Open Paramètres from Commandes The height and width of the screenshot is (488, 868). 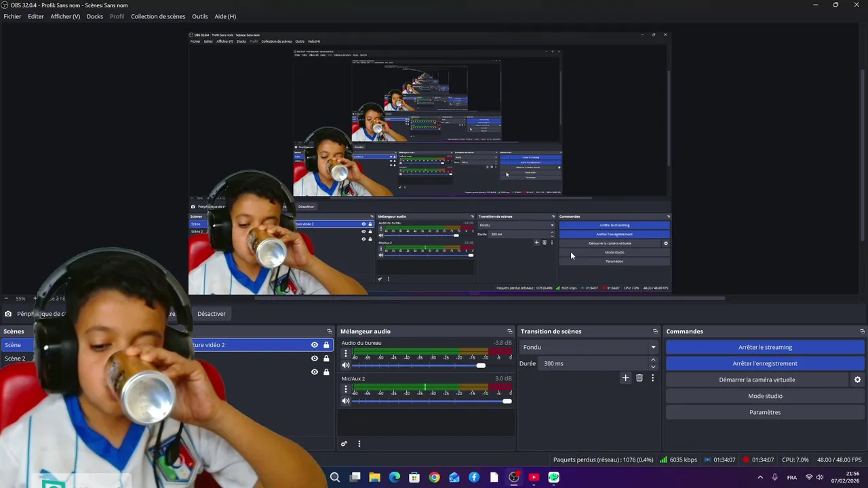coord(765,412)
